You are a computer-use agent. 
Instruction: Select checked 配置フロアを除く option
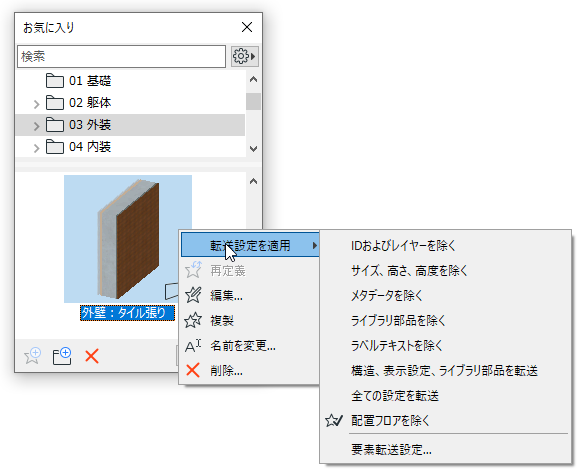click(x=445, y=421)
